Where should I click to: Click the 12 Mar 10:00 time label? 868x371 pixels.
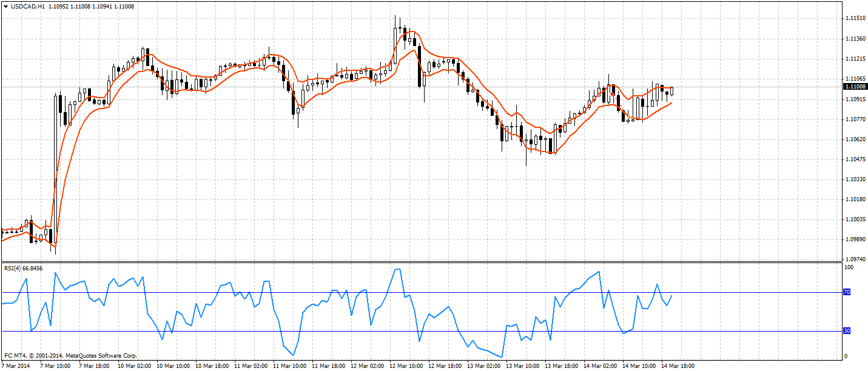click(x=406, y=366)
